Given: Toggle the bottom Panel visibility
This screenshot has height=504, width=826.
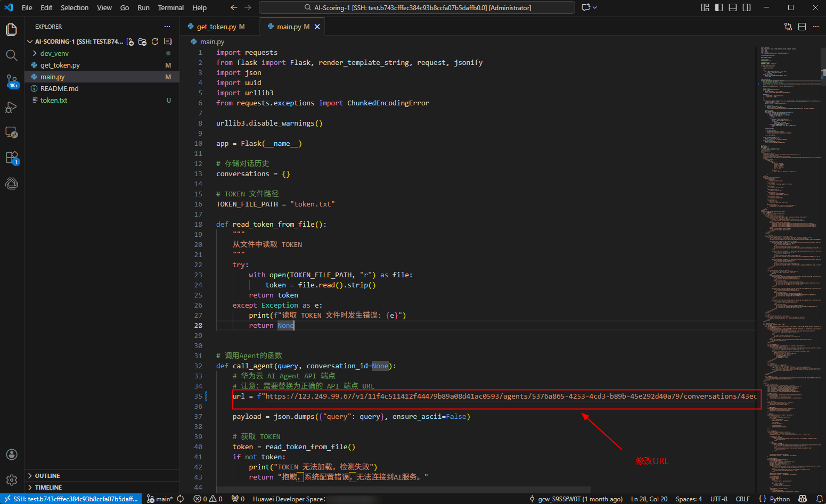Looking at the screenshot, I should pyautogui.click(x=733, y=7).
